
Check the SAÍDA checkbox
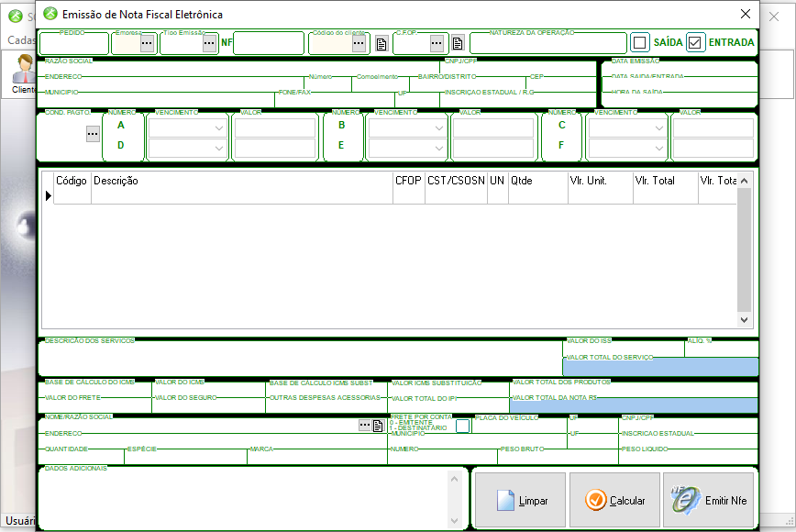[x=640, y=42]
